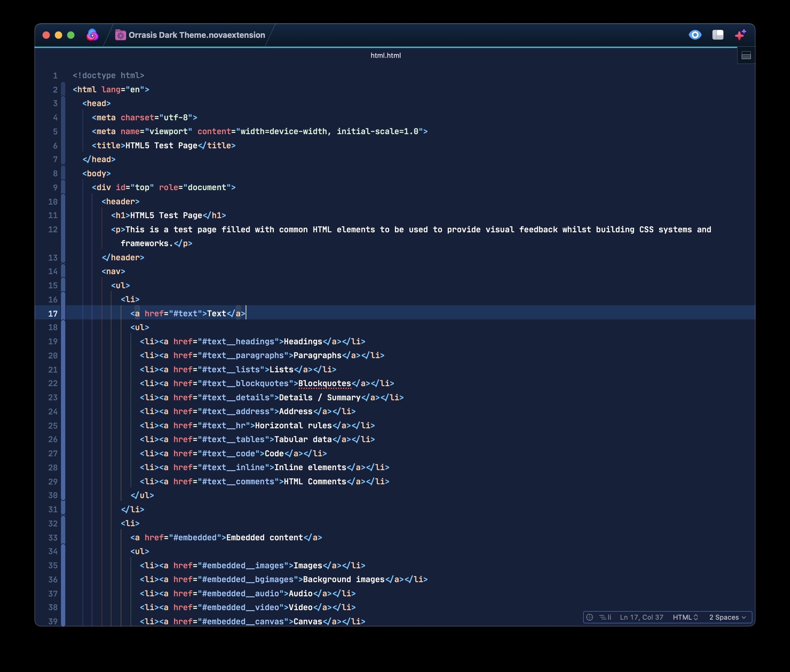Click line number 17 in the gutter
The image size is (790, 672).
(x=53, y=314)
